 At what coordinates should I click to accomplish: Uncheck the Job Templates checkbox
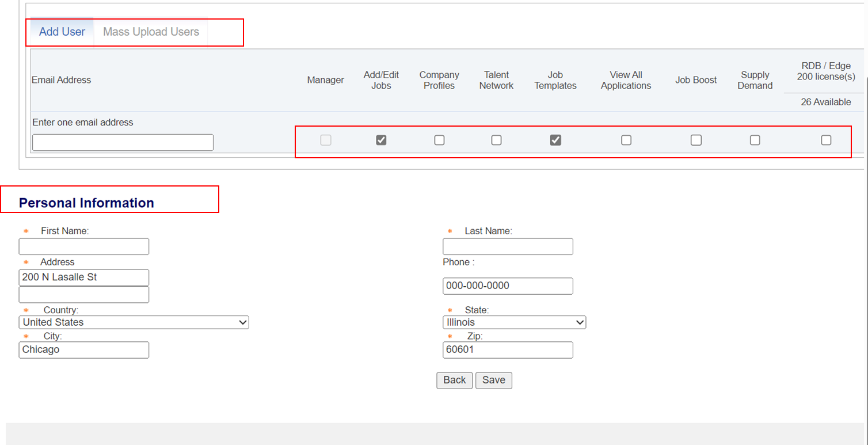(555, 140)
